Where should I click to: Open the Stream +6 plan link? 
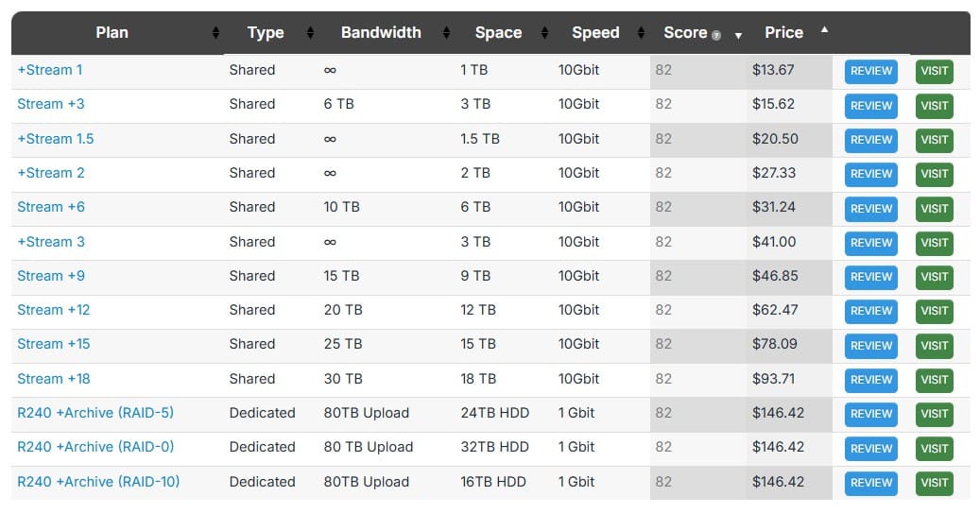point(51,207)
